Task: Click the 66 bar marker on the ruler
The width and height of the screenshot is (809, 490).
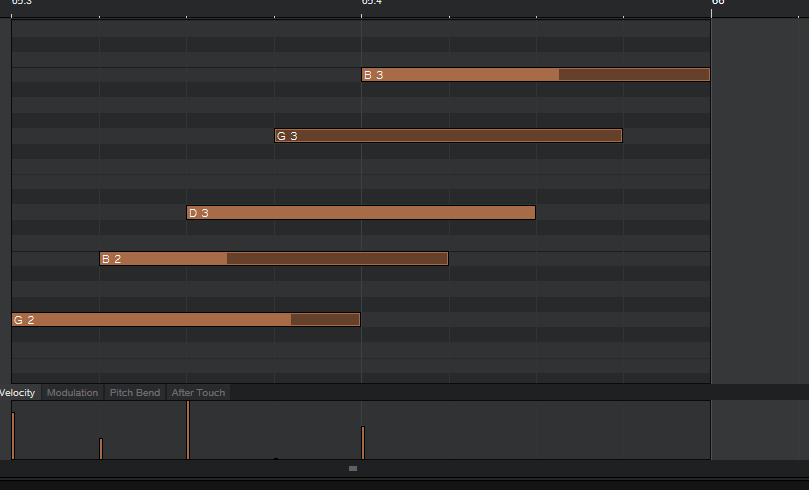Action: [x=717, y=3]
